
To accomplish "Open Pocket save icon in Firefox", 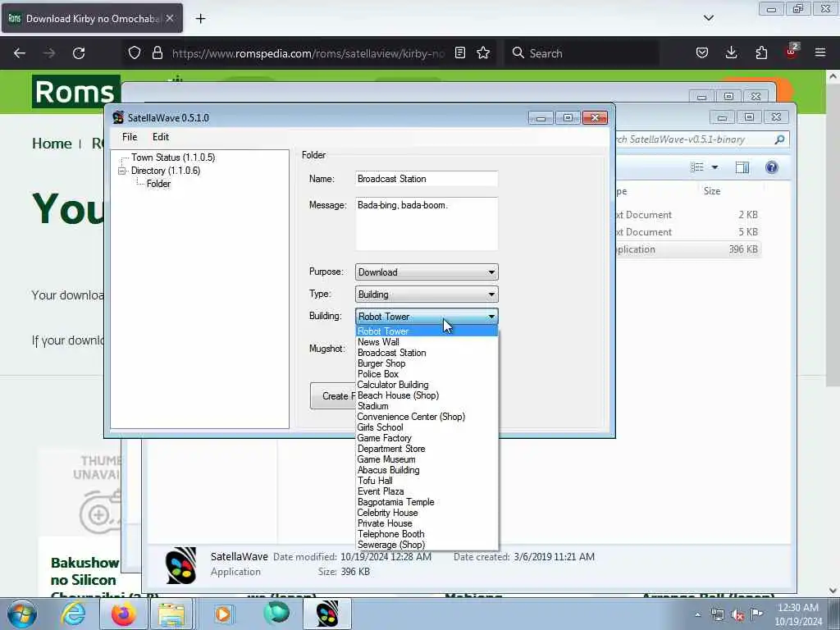I will click(702, 53).
